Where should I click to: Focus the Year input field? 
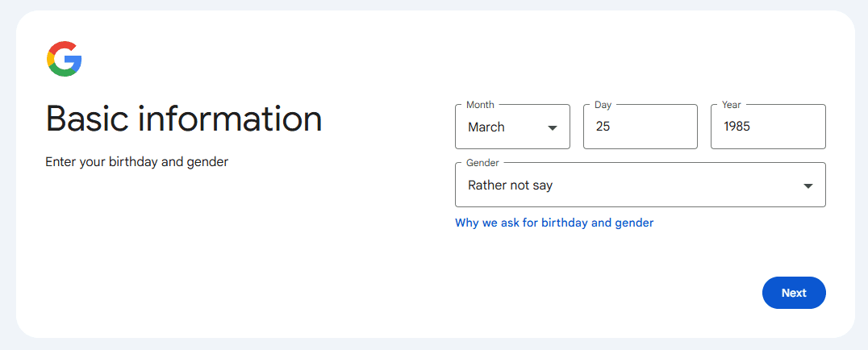(768, 127)
